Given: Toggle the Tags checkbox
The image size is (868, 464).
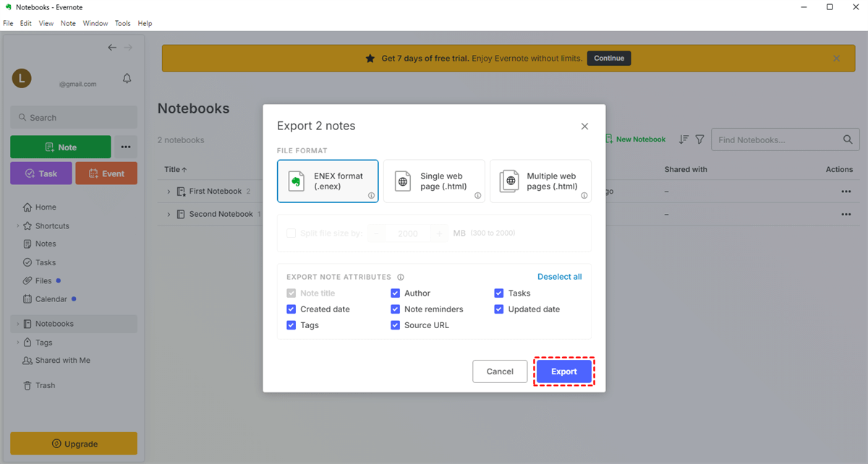Looking at the screenshot, I should (292, 325).
